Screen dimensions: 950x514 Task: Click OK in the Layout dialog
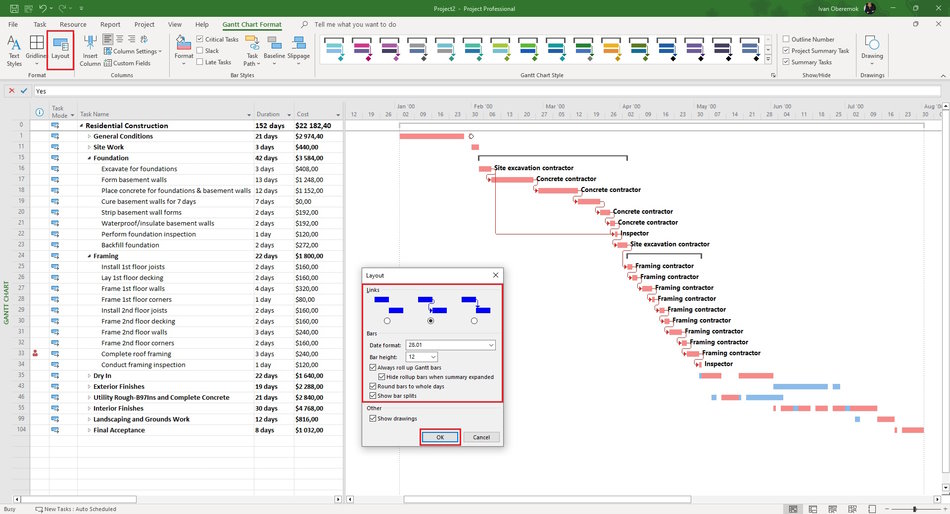[x=440, y=437]
